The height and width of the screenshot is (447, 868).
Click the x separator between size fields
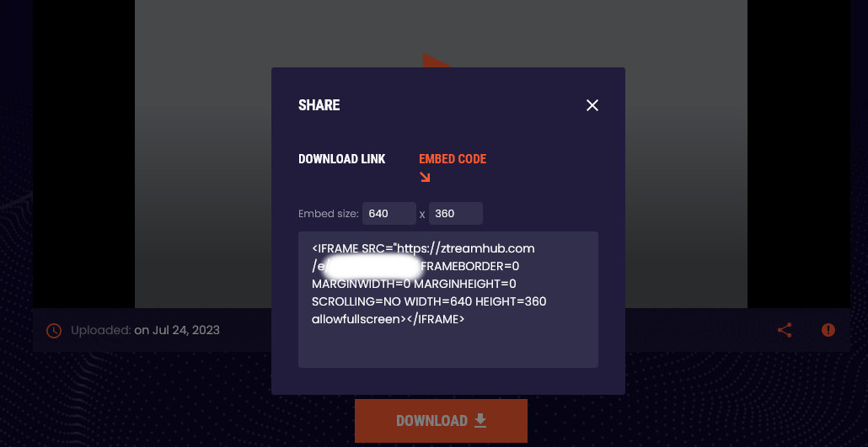pos(422,214)
